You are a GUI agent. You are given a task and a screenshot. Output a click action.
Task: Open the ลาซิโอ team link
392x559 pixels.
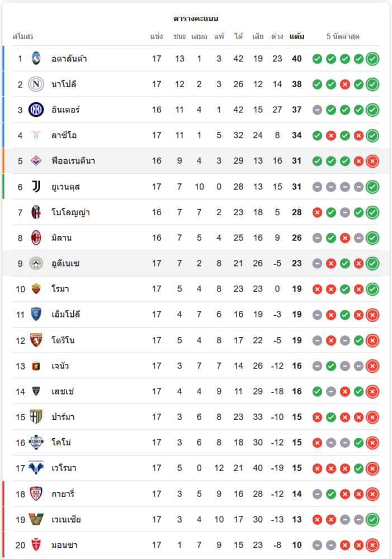click(64, 135)
